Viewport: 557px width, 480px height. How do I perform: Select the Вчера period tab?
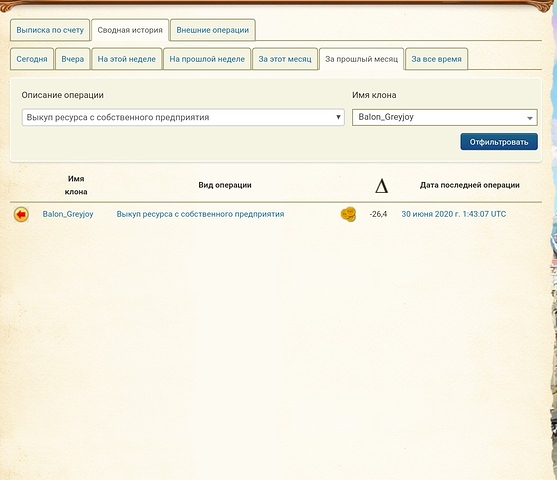(x=73, y=59)
